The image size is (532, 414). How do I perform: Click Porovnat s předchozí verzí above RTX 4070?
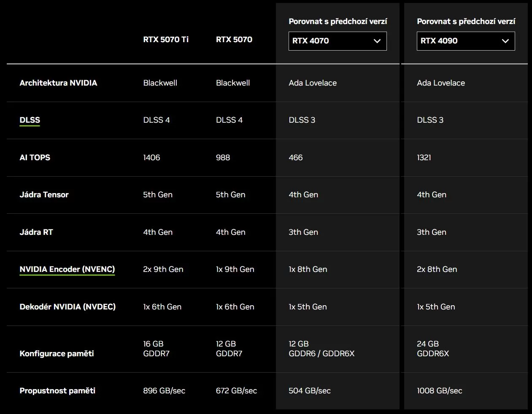click(x=338, y=22)
